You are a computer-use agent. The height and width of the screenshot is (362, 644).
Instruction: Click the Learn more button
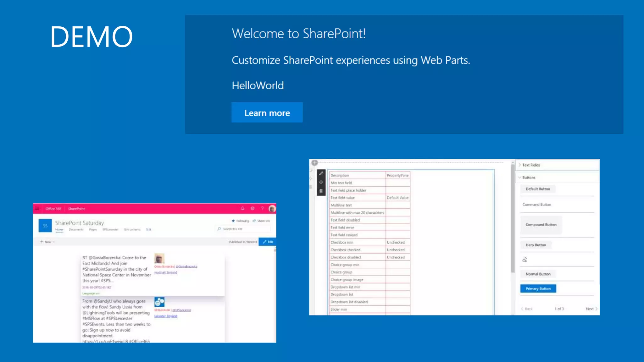click(267, 112)
